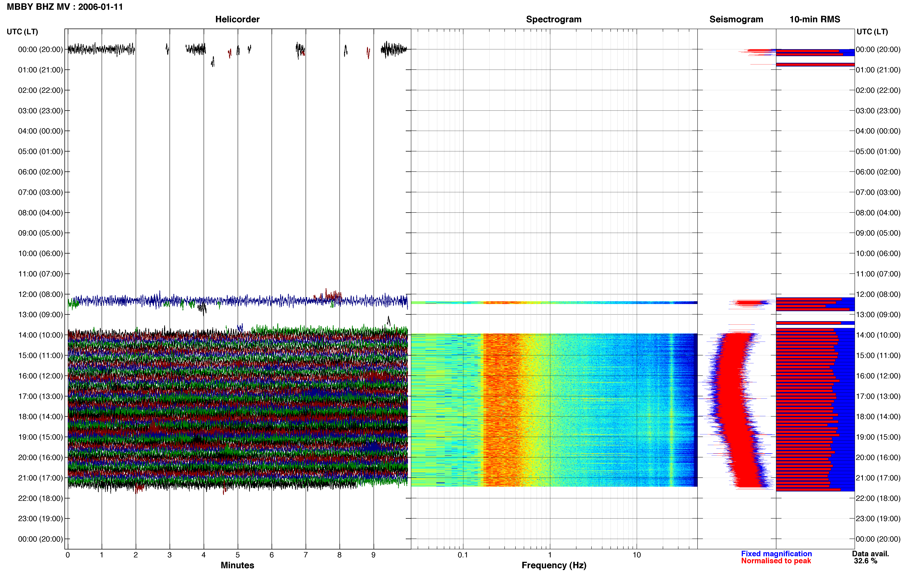Click minute tick '9' under the Helicorder
This screenshot has width=924, height=578.
[x=373, y=555]
